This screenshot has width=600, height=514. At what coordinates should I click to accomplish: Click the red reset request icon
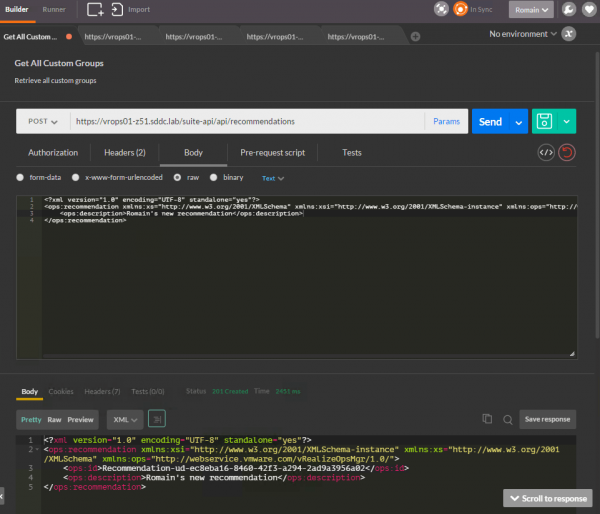[x=567, y=153]
